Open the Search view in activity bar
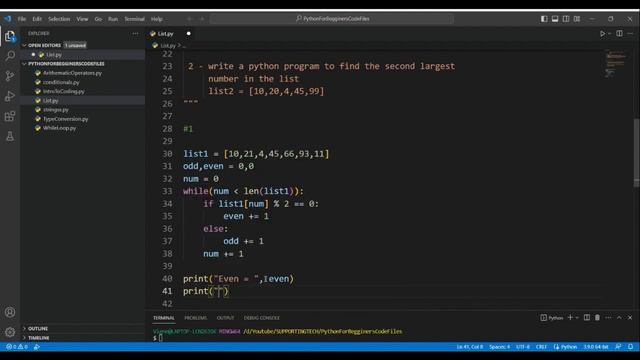 (10, 56)
